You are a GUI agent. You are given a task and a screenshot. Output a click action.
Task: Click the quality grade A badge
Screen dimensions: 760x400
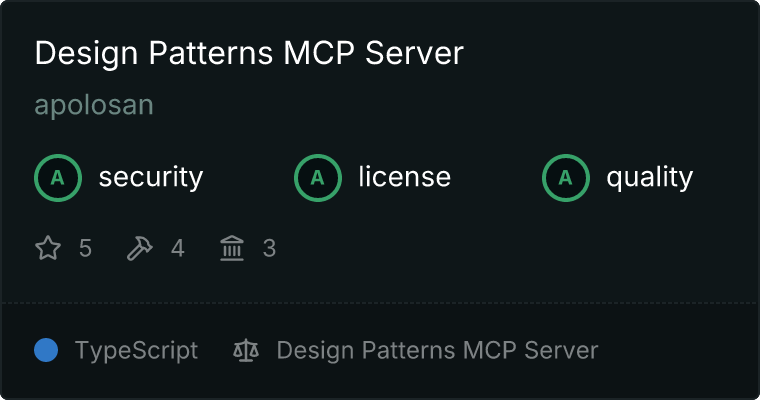click(566, 178)
